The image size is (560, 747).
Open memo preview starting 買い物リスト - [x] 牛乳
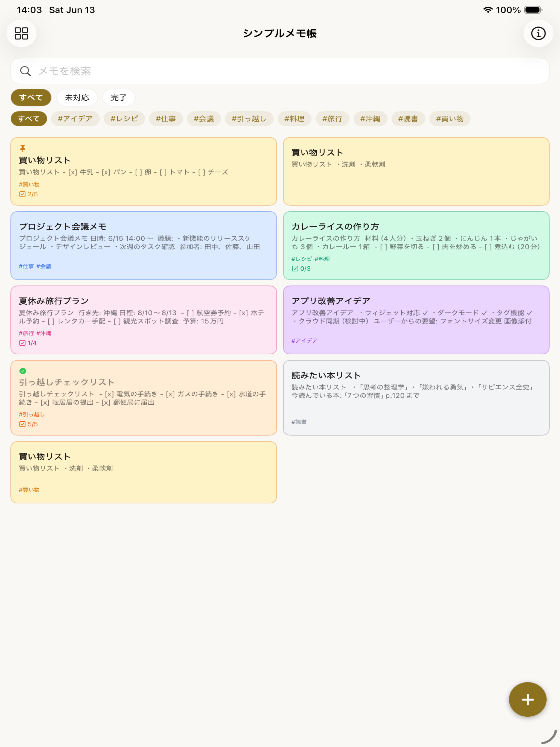[124, 172]
